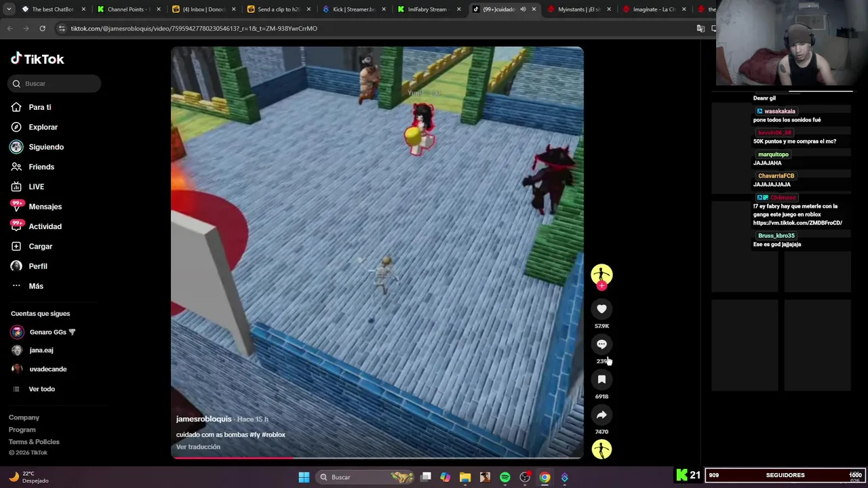This screenshot has width=868, height=488.
Task: Click the site info icon in address bar
Action: pyautogui.click(x=62, y=28)
